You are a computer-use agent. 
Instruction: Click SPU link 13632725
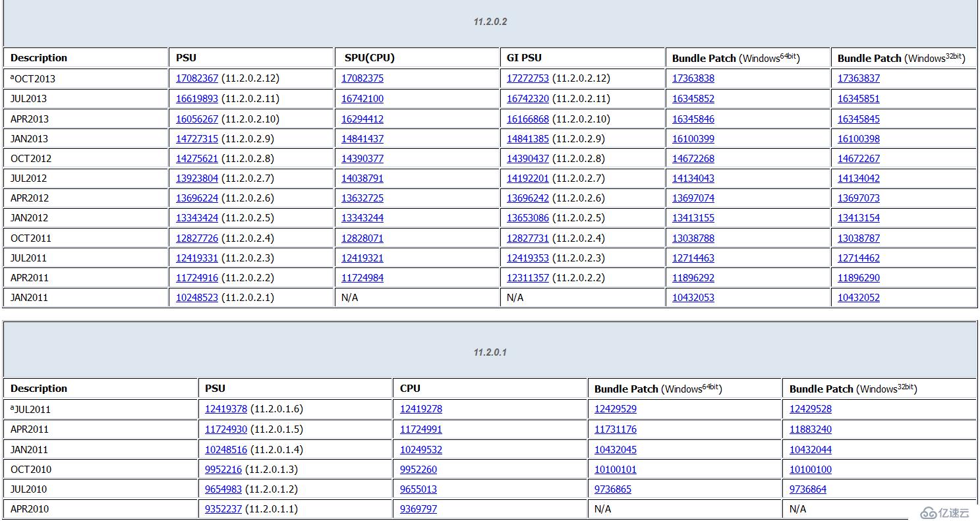(362, 198)
